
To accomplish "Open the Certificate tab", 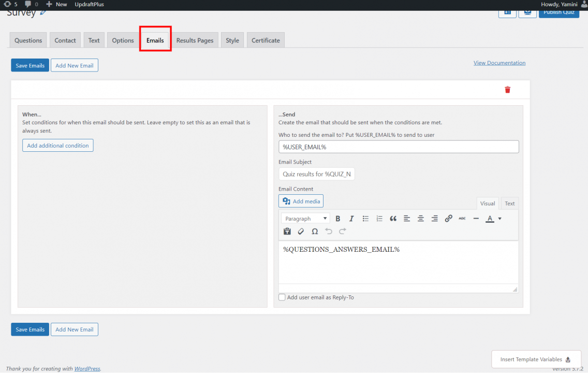I will click(266, 40).
